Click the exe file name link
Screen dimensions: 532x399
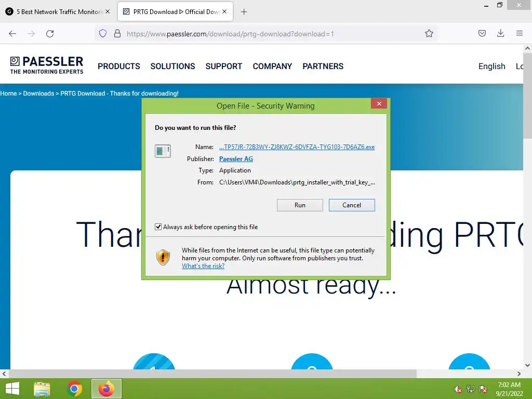(x=297, y=147)
